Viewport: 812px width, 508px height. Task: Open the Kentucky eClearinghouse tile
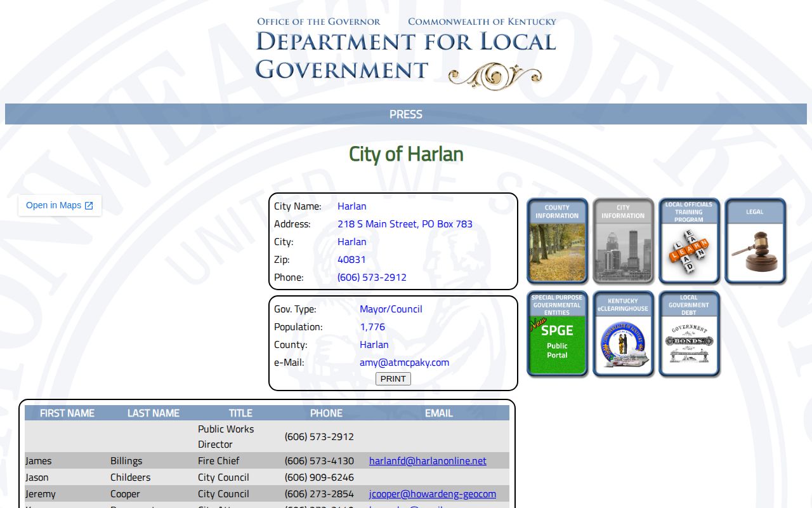(x=623, y=333)
